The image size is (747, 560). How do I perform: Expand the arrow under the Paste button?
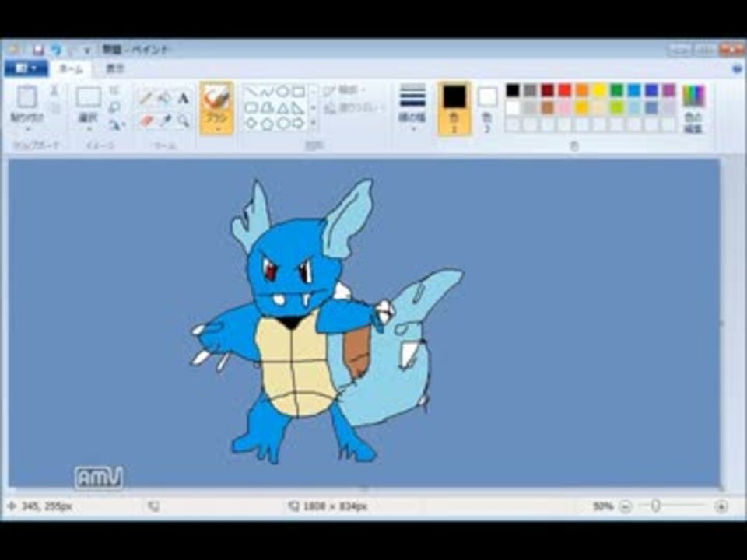(27, 130)
